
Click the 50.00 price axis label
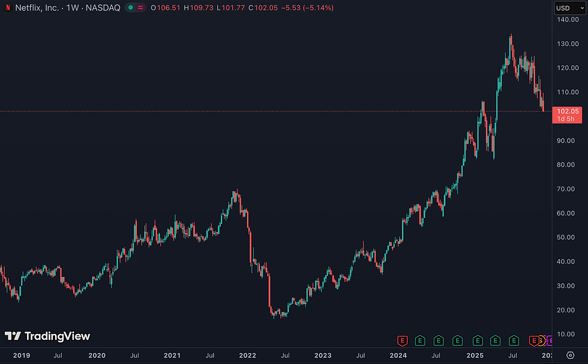[566, 237]
